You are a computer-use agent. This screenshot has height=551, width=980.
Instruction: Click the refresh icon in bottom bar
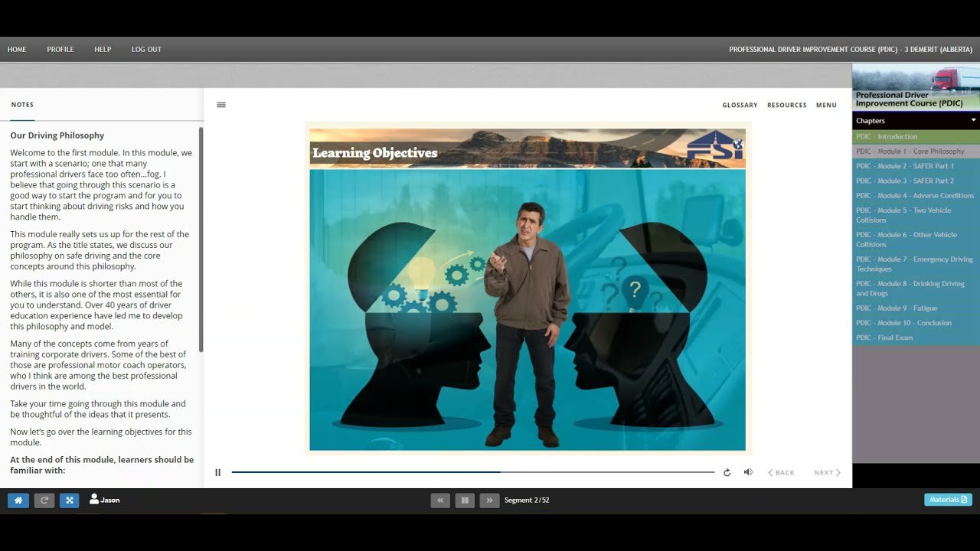click(x=44, y=500)
